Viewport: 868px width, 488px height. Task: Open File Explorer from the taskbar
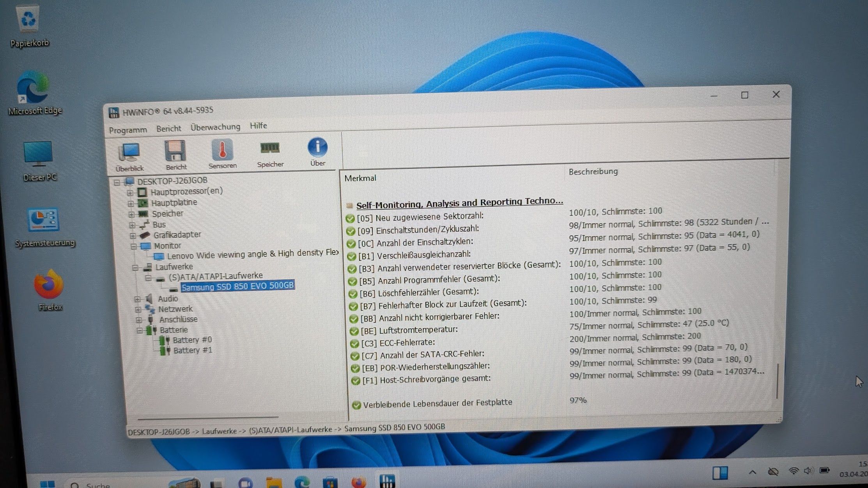pyautogui.click(x=274, y=483)
